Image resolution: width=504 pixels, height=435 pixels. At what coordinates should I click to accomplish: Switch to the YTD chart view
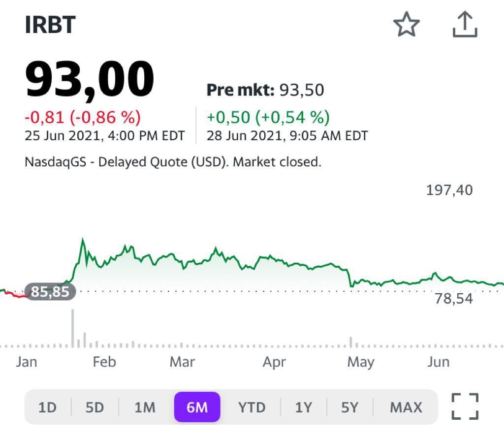252,407
